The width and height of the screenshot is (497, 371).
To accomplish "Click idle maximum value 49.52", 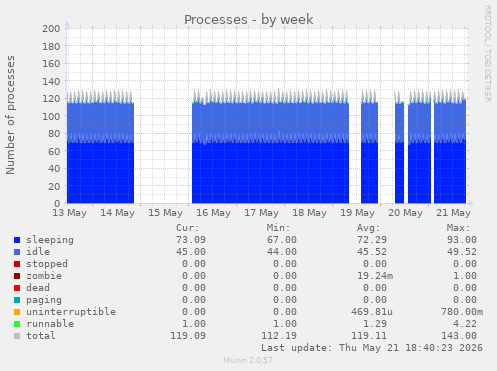I will 462,252.
